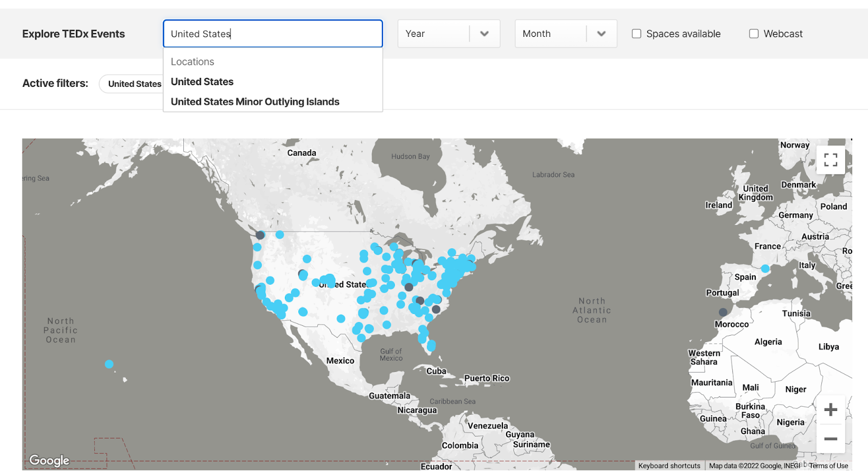Screen dimensions: 868x475
Task: Zoom in on the map
Action: pyautogui.click(x=831, y=409)
